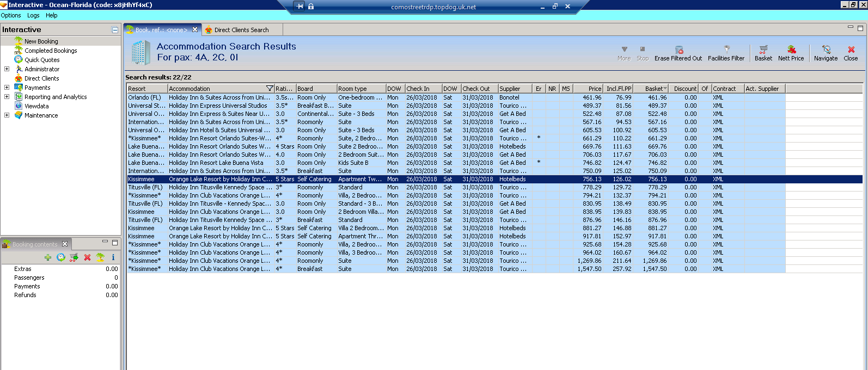868x370 pixels.
Task: Open the Logs menu
Action: 33,15
